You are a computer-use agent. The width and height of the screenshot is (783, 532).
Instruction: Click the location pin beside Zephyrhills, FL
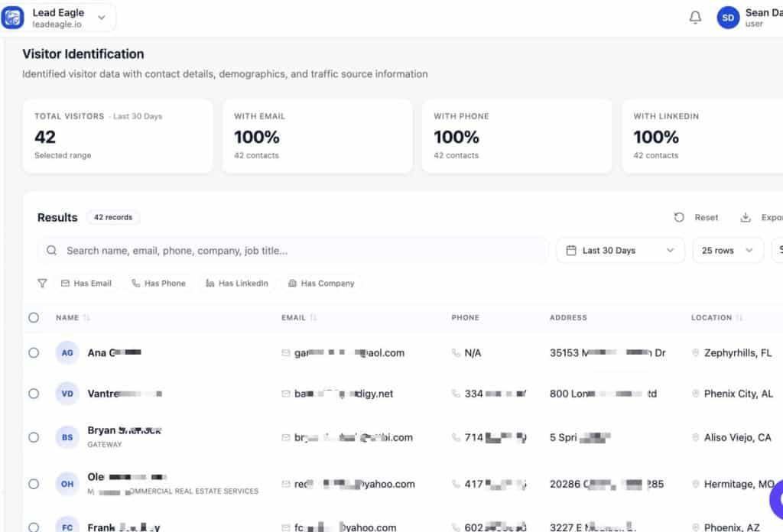pos(695,353)
